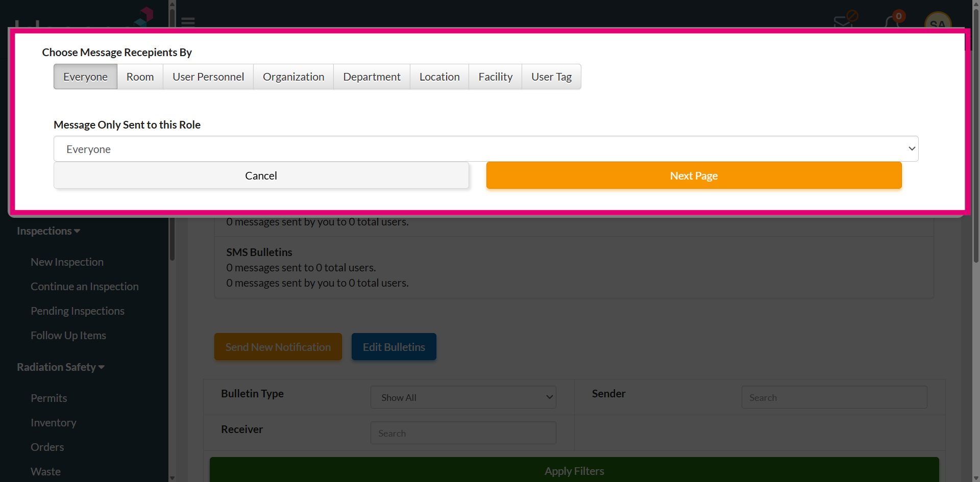Select the Everyone recipients tab
980x482 pixels.
(85, 77)
